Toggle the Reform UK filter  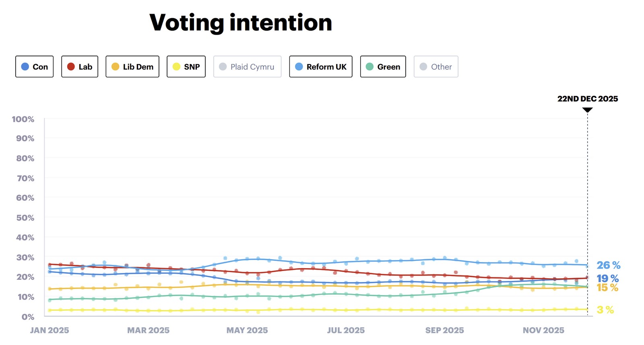pyautogui.click(x=321, y=67)
